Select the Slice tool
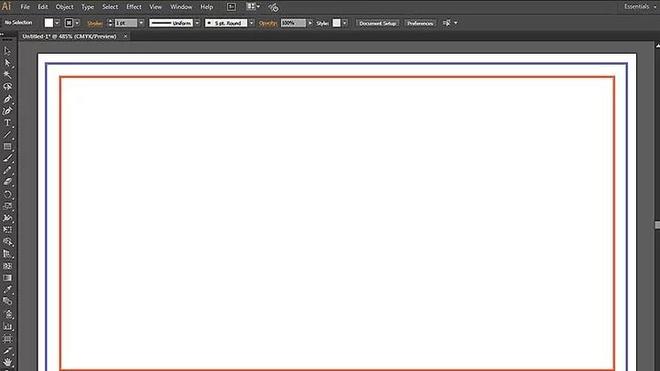The height and width of the screenshot is (371, 660). pyautogui.click(x=7, y=350)
